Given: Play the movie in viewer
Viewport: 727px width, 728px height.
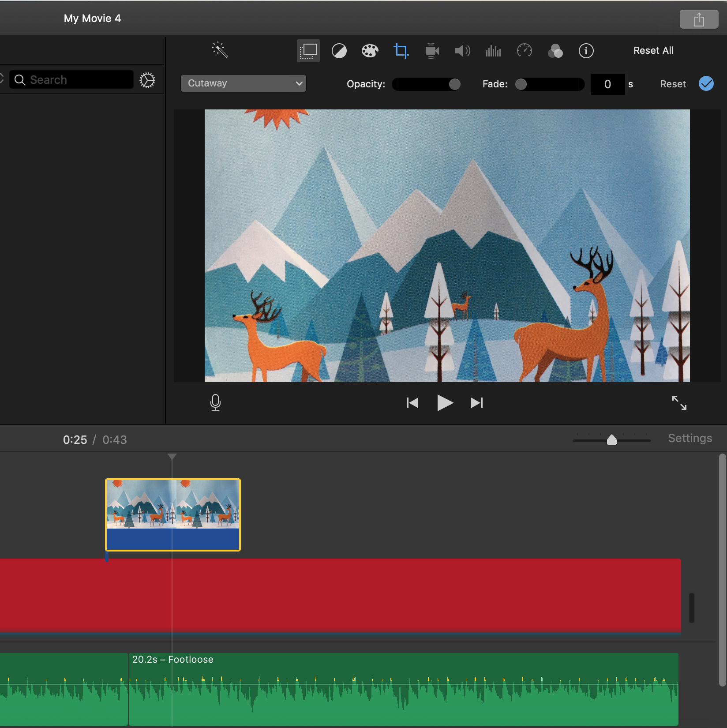Looking at the screenshot, I should (x=445, y=403).
